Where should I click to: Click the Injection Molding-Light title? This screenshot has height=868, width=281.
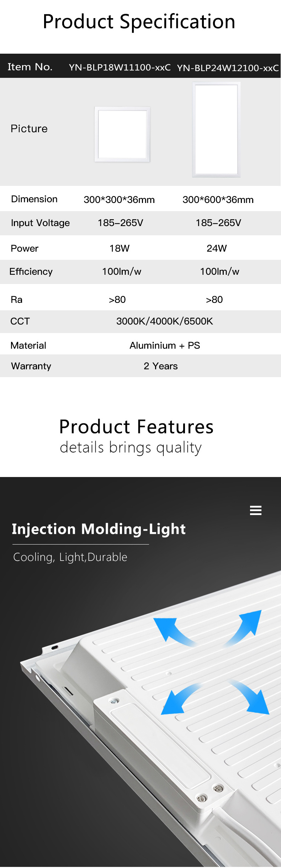pyautogui.click(x=99, y=529)
